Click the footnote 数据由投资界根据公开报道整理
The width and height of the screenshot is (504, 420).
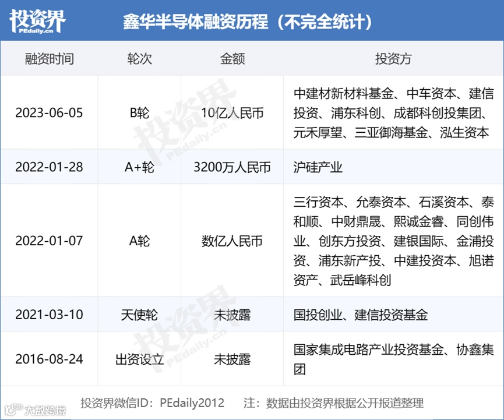pos(345,403)
